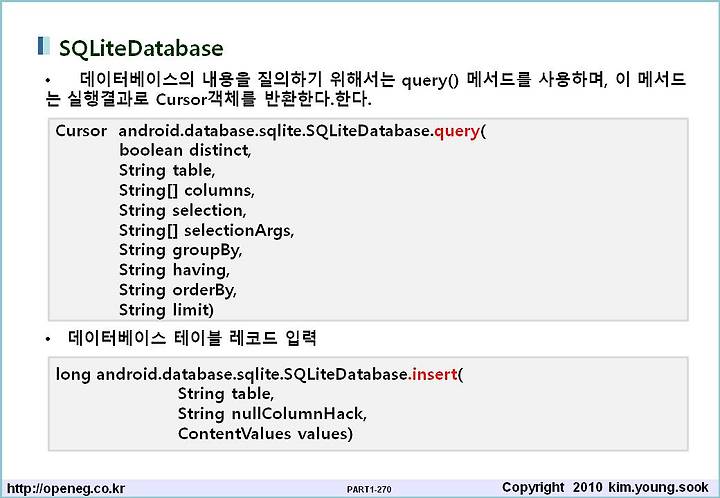Select the 'String nullColumnHack,' line

click(272, 414)
